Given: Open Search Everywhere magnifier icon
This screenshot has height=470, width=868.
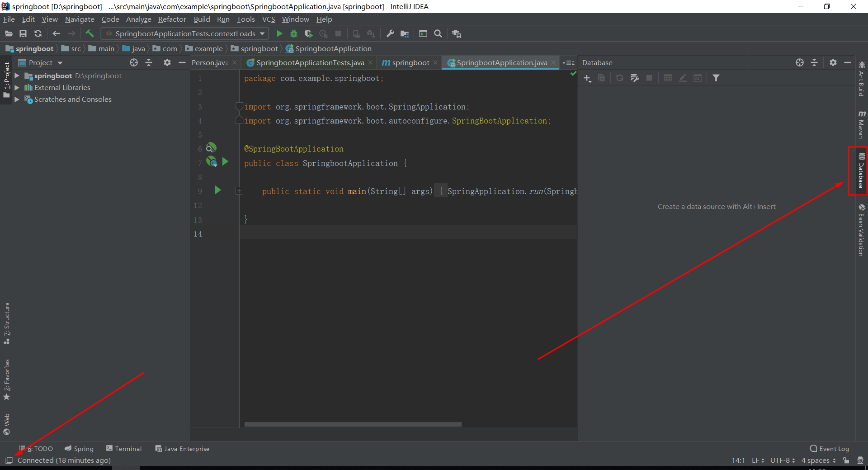Looking at the screenshot, I should tap(438, 33).
